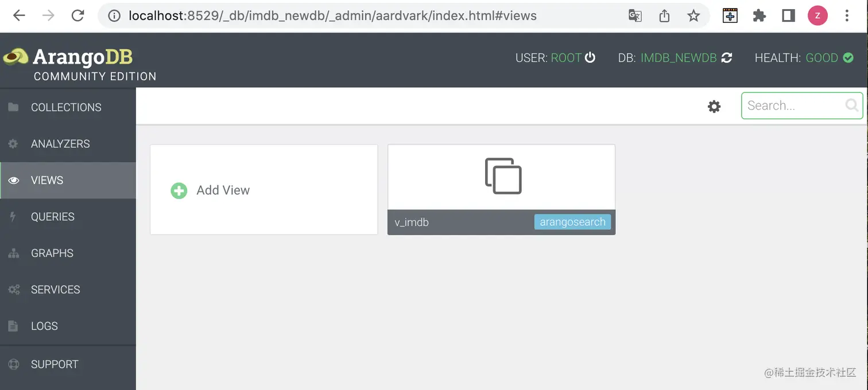Viewport: 868px width, 390px height.
Task: Toggle the browser side panel icon
Action: (x=788, y=16)
